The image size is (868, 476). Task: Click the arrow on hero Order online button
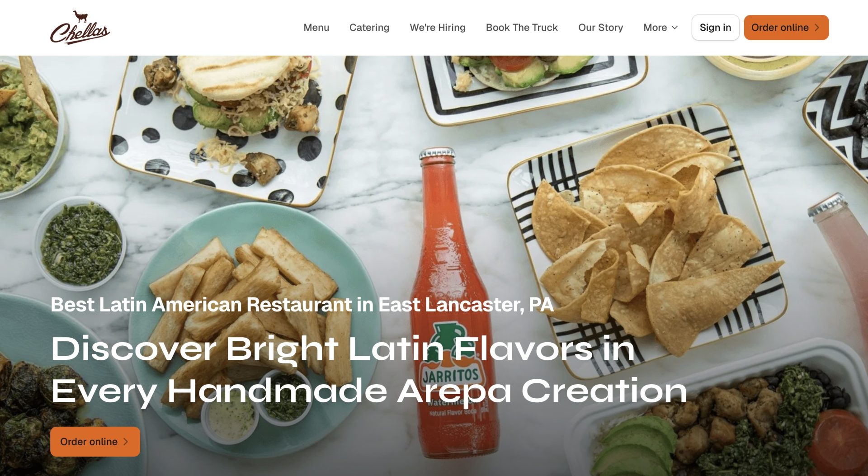pos(126,442)
